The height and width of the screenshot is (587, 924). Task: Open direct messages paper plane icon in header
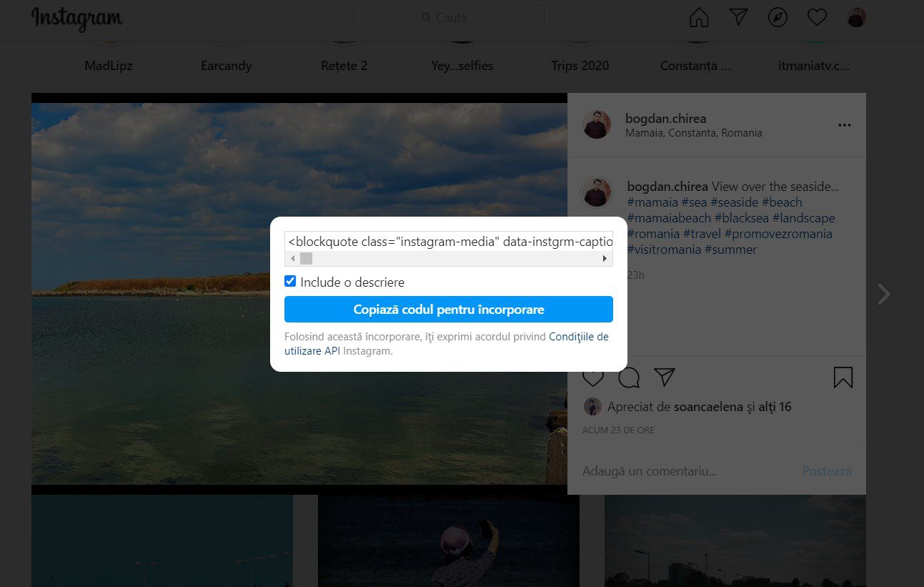point(738,18)
